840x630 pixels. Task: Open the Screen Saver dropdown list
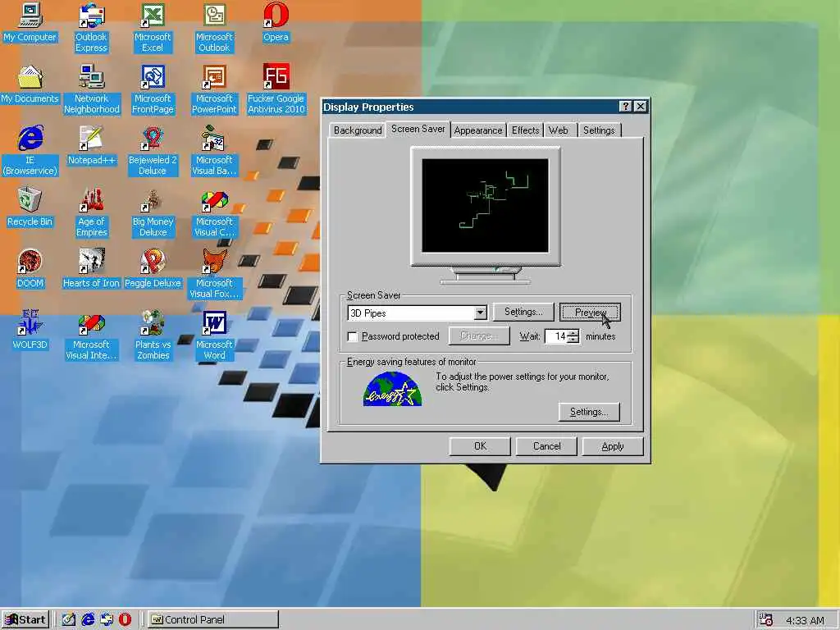[x=480, y=313]
